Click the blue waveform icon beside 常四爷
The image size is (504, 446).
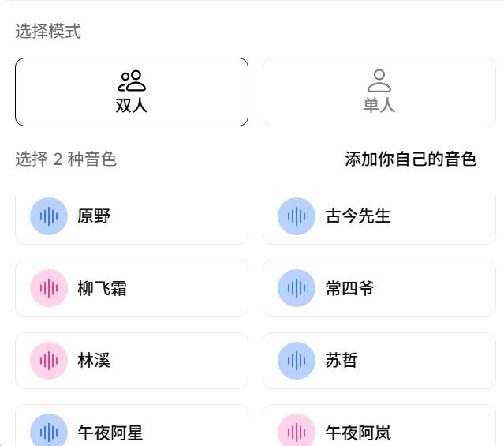pos(297,288)
